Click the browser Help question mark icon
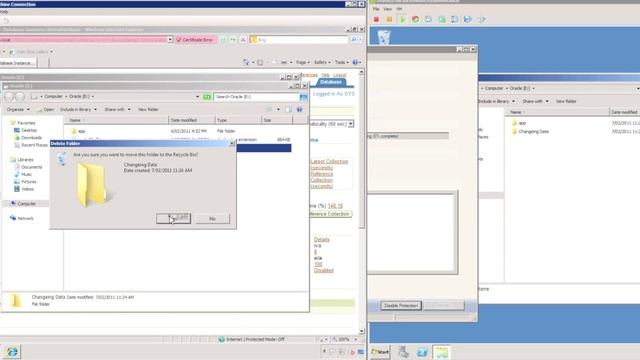The height and width of the screenshot is (360, 640). point(355,62)
